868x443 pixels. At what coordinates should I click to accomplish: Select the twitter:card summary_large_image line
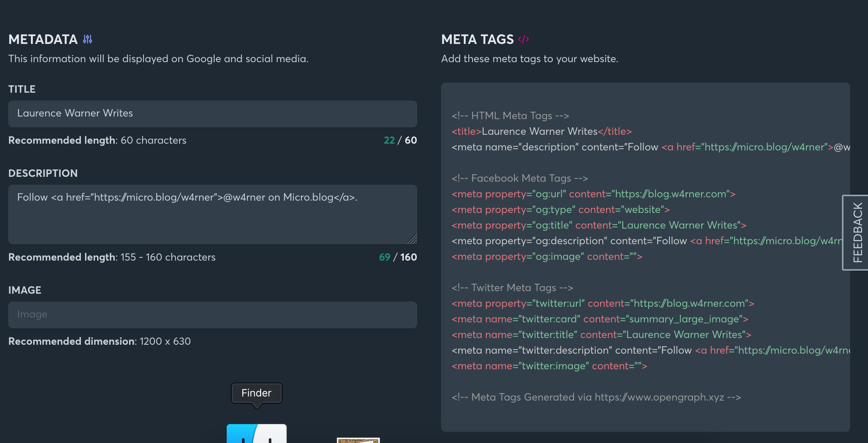click(x=599, y=319)
